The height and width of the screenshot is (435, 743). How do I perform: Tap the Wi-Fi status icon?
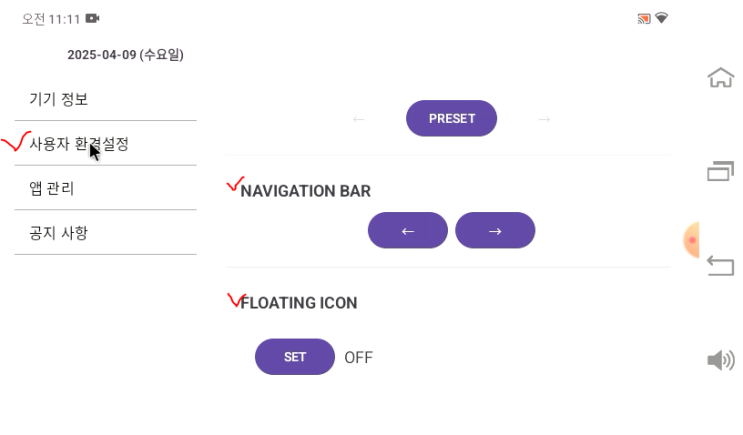click(x=661, y=18)
